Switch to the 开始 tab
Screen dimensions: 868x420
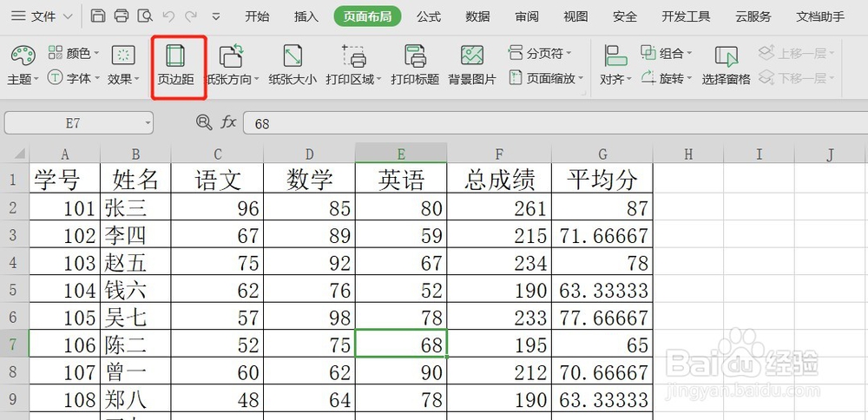coord(258,16)
